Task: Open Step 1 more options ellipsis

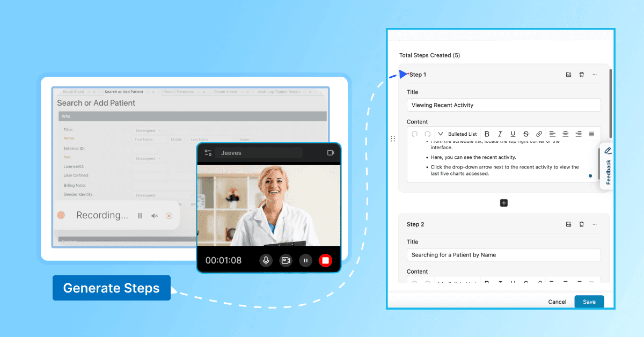Action: point(595,75)
